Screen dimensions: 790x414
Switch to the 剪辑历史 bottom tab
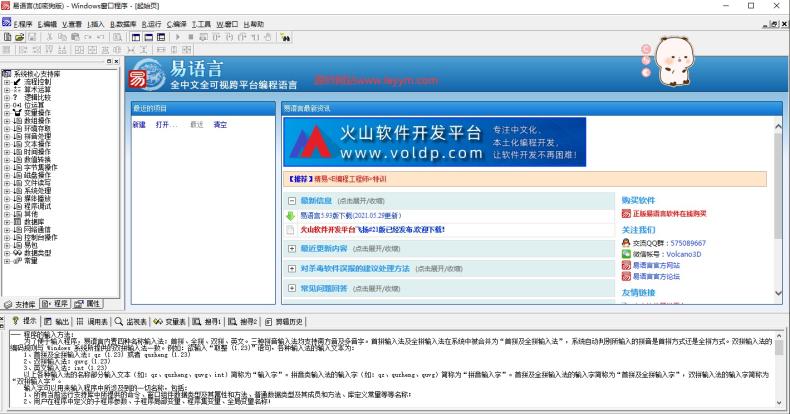click(x=285, y=321)
